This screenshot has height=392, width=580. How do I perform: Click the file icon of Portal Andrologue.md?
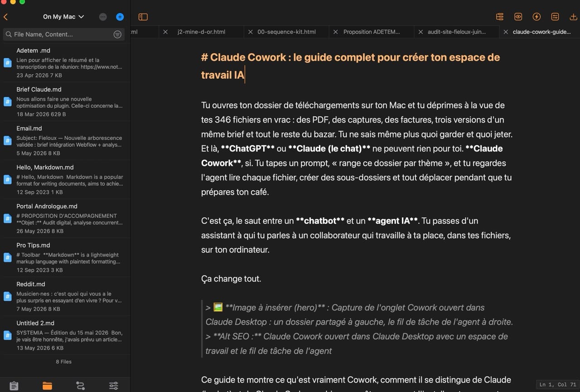[7, 219]
